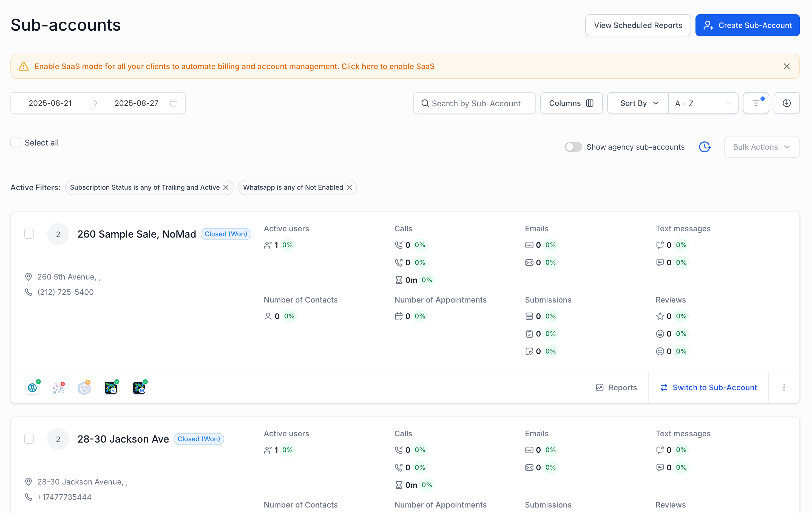Click the calendar icon in date range
Screen dimensions: 812x513
174,103
